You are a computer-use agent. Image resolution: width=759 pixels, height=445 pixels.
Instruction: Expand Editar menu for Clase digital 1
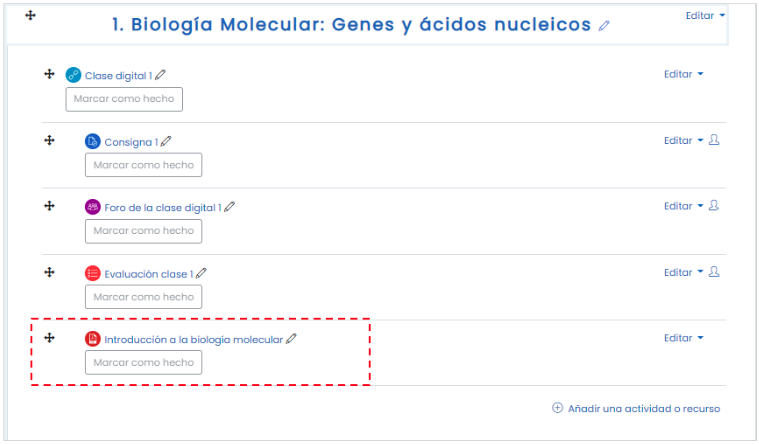click(x=683, y=74)
